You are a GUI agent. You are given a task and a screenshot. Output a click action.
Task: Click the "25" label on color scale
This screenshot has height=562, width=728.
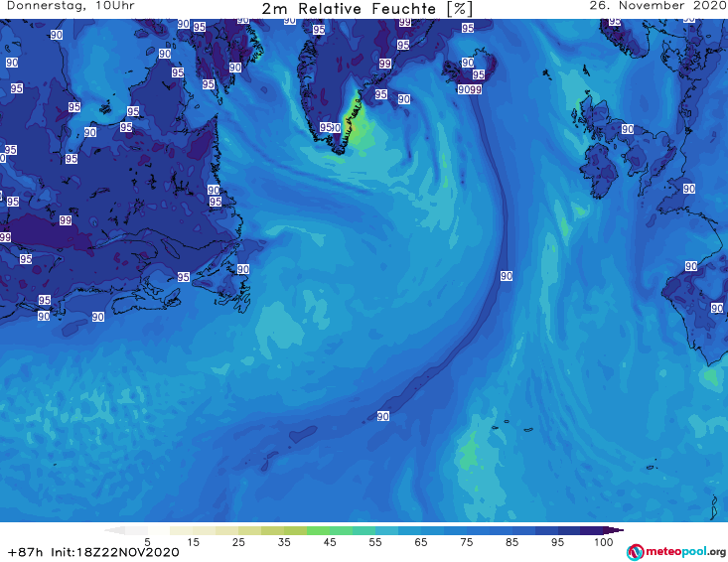(x=238, y=542)
